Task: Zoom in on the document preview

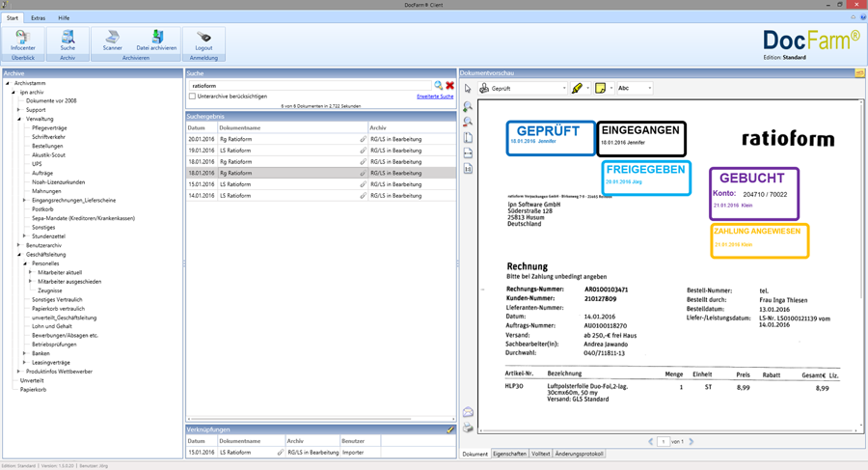Action: coord(468,106)
